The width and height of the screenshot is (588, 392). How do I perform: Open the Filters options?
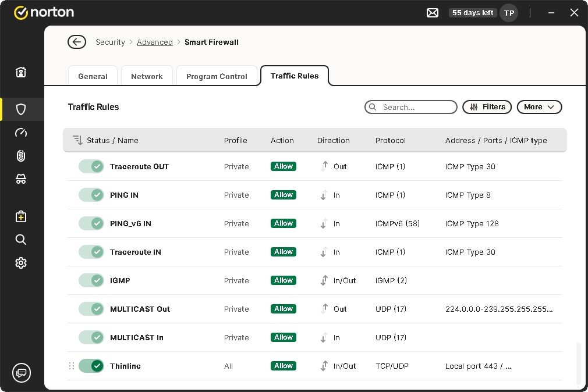tap(487, 107)
